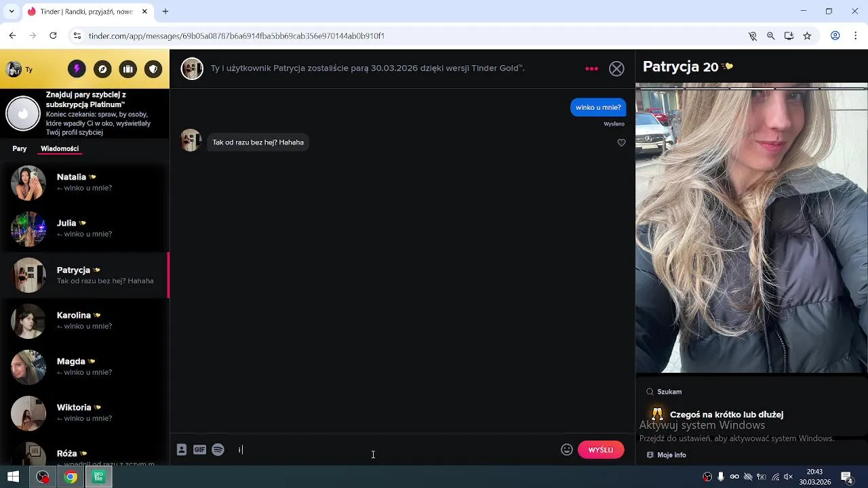Image resolution: width=868 pixels, height=488 pixels.
Task: Open the conversation with Karolina
Action: click(85, 321)
